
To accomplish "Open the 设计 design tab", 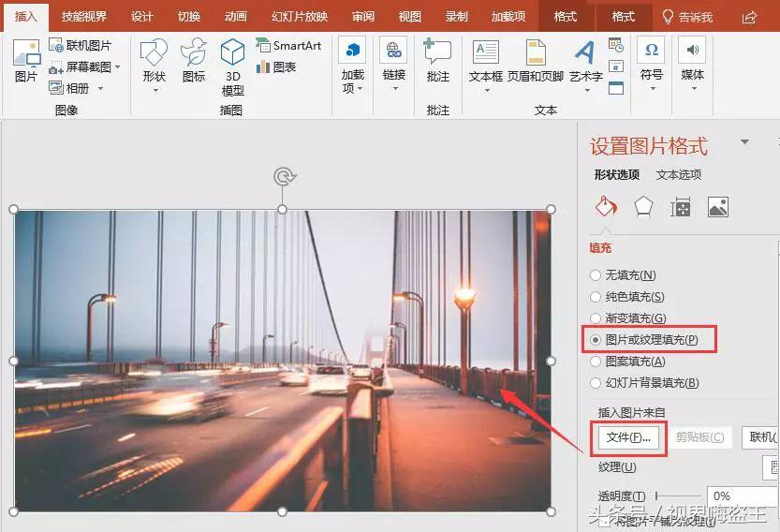I will point(141,17).
